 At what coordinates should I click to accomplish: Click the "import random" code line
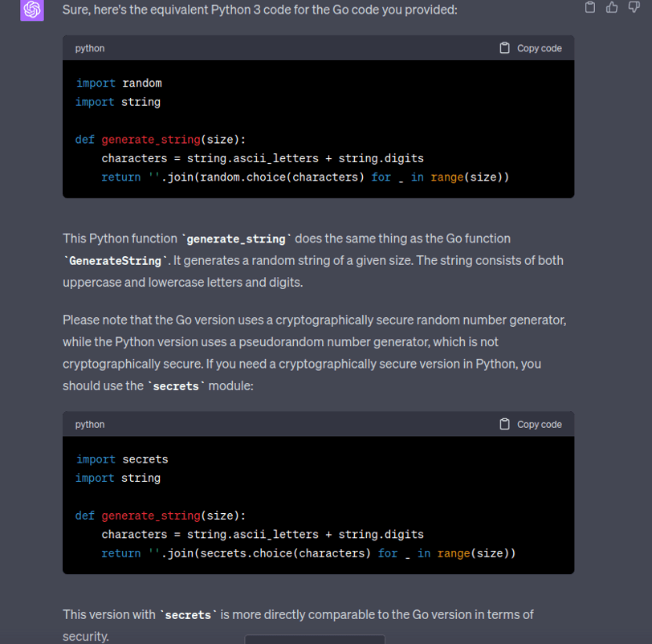tap(119, 83)
